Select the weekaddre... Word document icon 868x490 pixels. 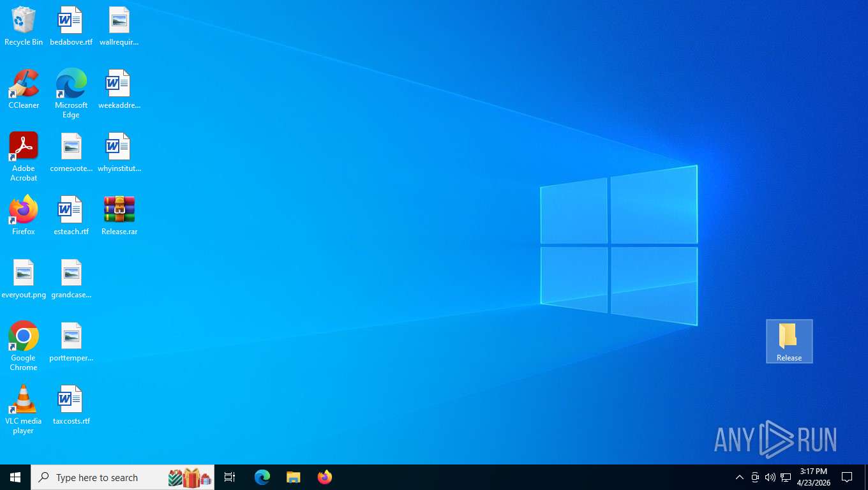(x=119, y=90)
